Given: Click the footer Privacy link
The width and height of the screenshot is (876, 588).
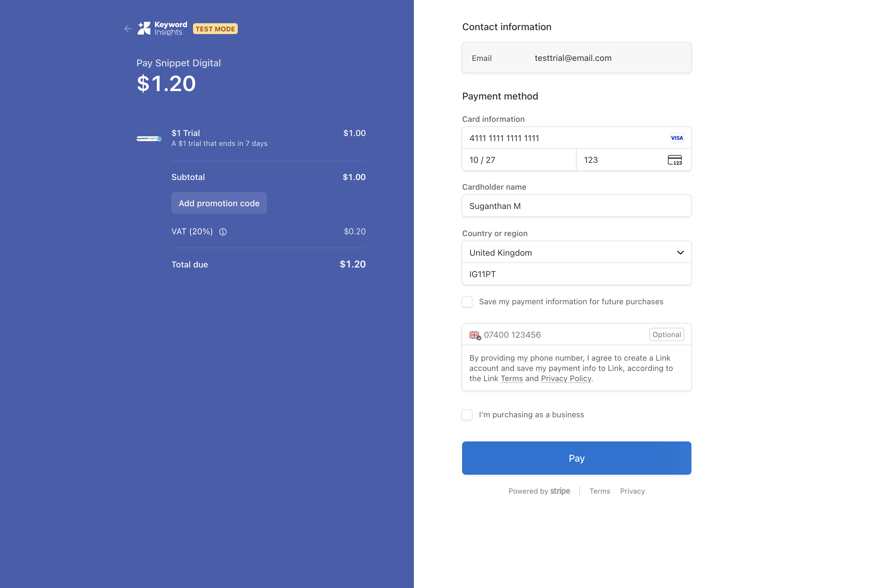Looking at the screenshot, I should pyautogui.click(x=632, y=491).
